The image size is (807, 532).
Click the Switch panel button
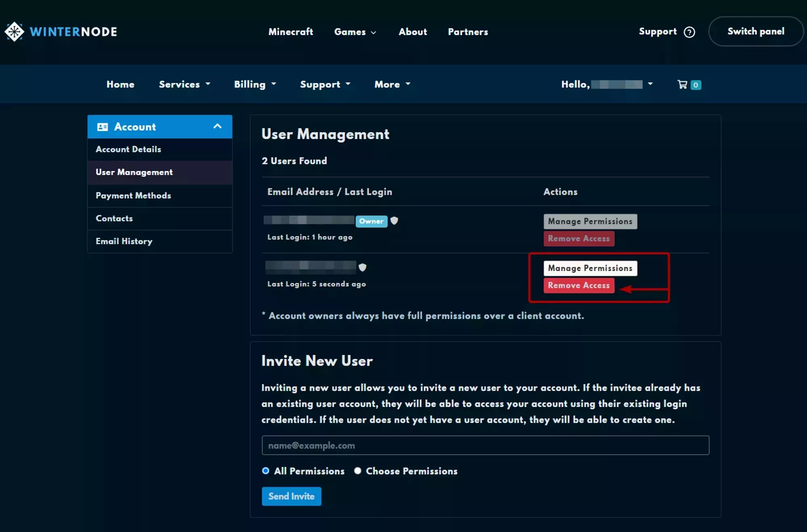pyautogui.click(x=756, y=31)
